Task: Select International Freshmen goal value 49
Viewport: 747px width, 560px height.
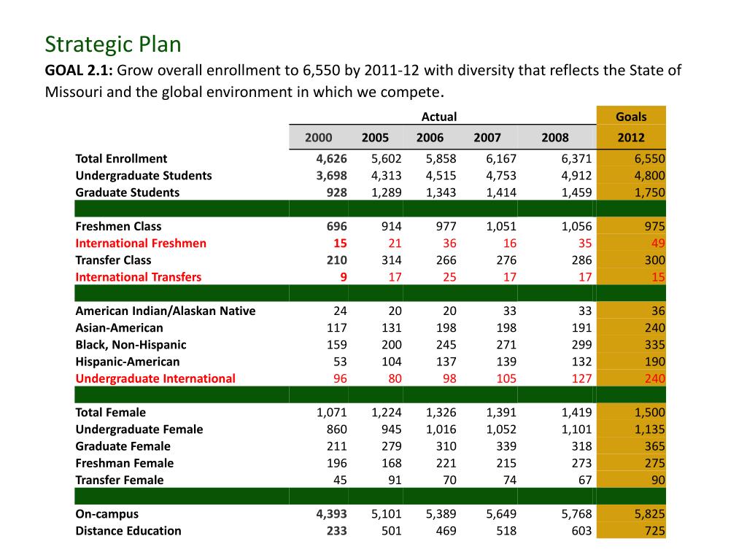Action: pyautogui.click(x=659, y=244)
